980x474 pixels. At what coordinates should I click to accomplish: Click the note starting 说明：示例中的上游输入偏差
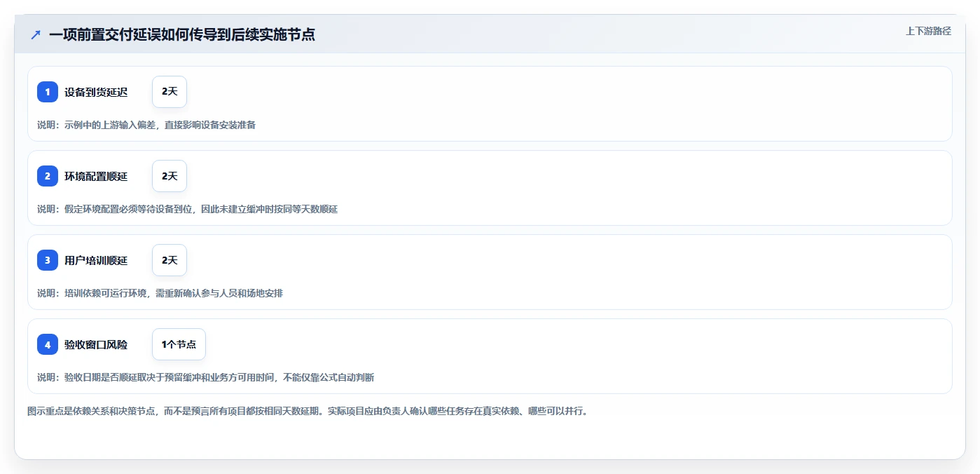146,125
